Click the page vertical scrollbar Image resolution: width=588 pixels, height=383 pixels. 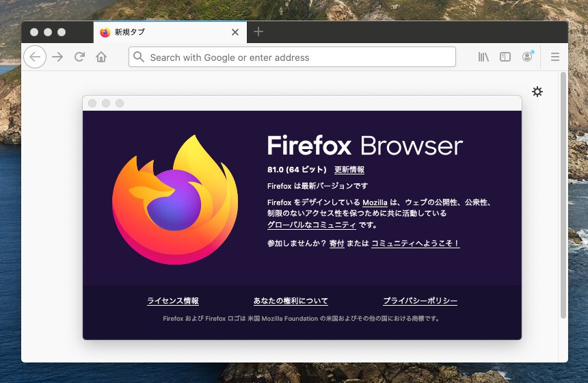[563, 195]
